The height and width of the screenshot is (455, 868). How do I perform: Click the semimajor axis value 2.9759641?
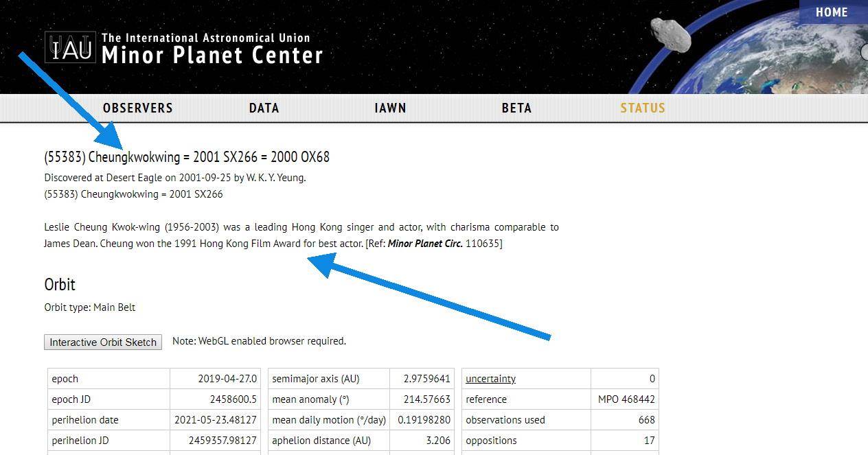(x=426, y=379)
